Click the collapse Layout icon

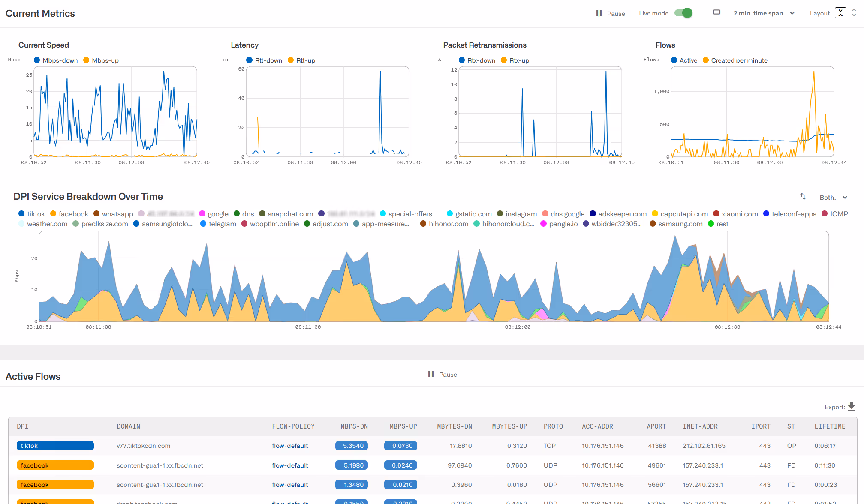[840, 13]
